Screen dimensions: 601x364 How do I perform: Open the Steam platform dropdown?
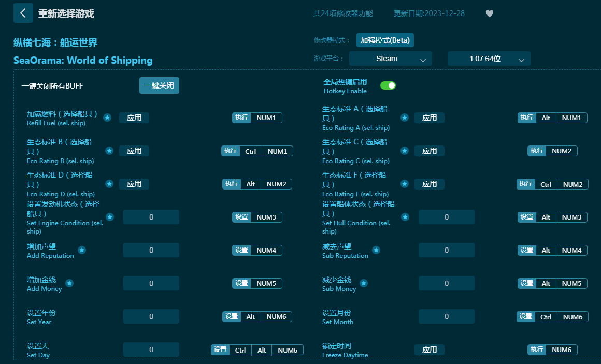(390, 59)
